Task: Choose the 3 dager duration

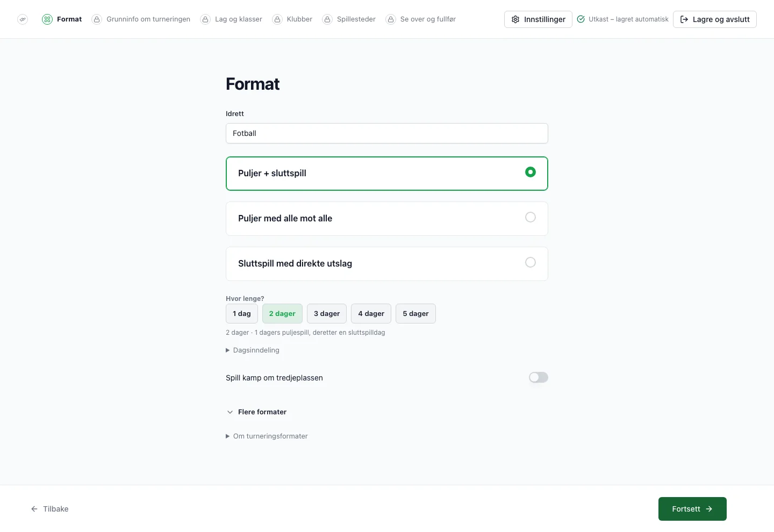Action: 327,314
